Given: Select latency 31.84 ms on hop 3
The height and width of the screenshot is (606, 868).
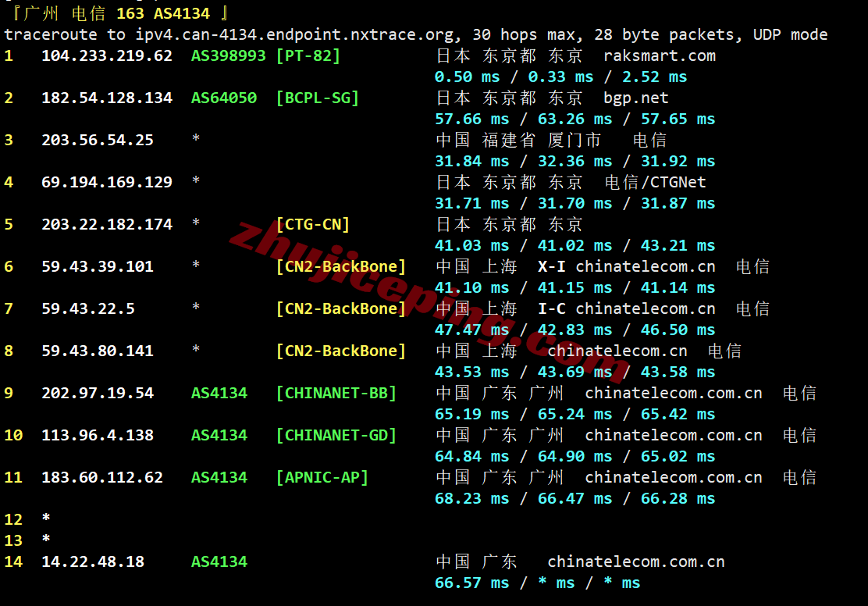Looking at the screenshot, I should click(471, 161).
